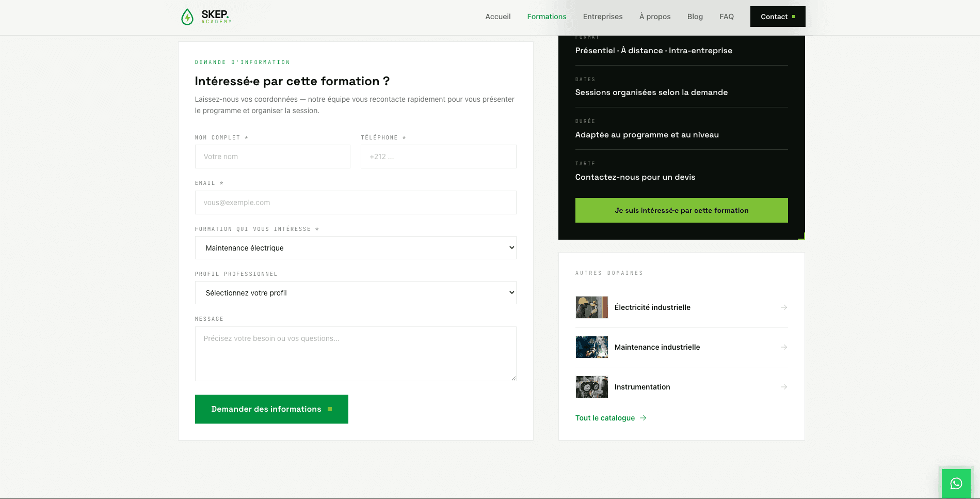Click the text "Présentiel · À distance · Intra-entreprise"

(x=653, y=51)
